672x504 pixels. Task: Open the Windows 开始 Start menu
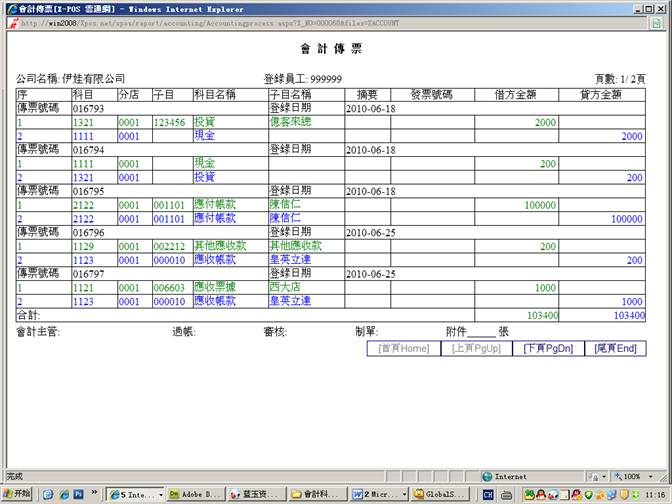tap(17, 494)
